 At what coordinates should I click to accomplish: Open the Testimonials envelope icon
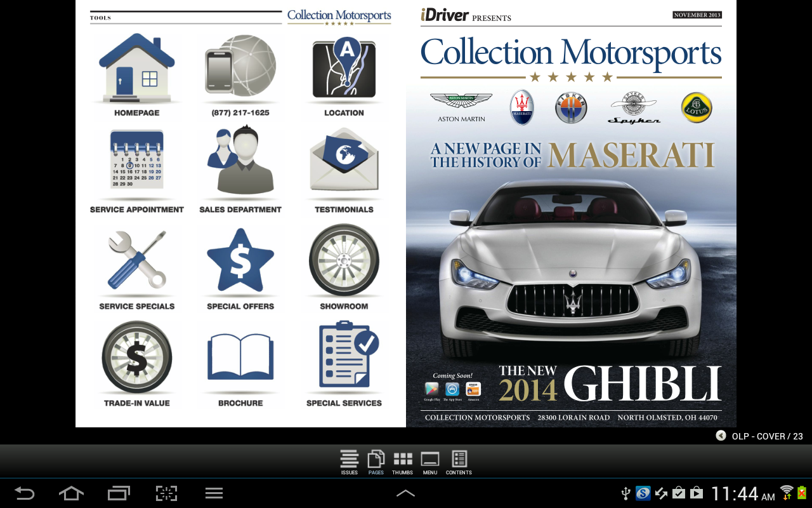click(x=344, y=160)
